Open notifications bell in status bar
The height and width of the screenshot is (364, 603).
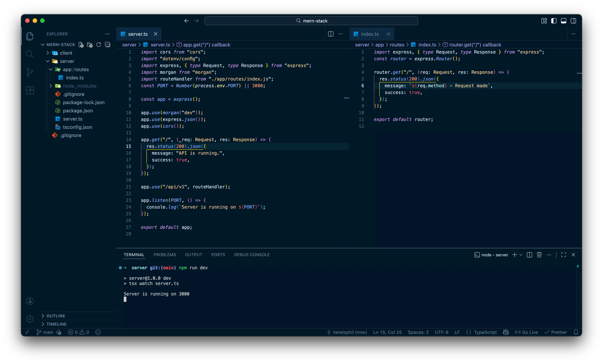(x=576, y=332)
